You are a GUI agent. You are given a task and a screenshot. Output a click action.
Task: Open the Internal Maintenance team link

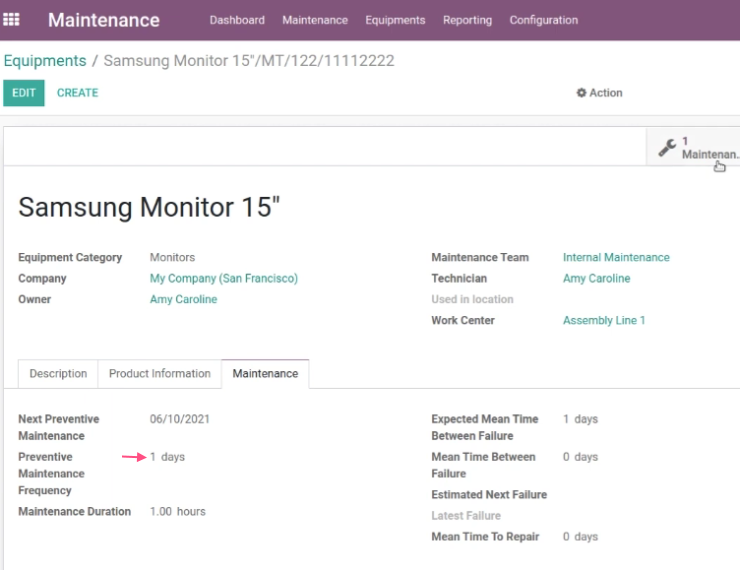click(x=616, y=257)
